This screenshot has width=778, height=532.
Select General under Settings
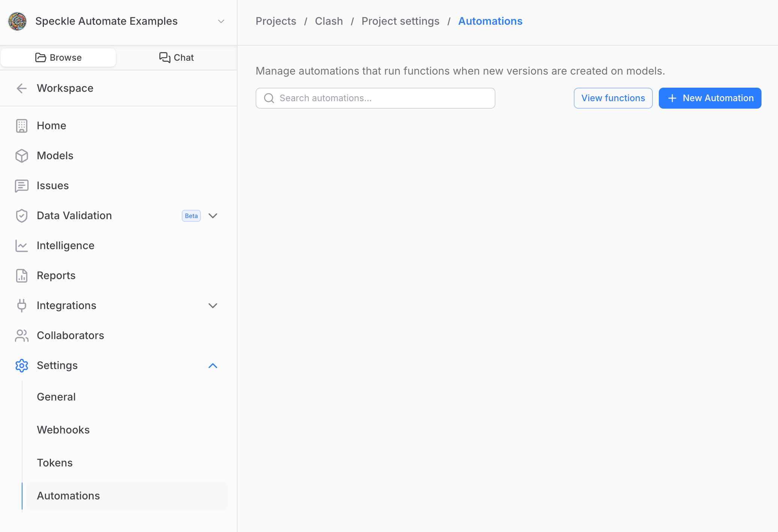pos(56,397)
